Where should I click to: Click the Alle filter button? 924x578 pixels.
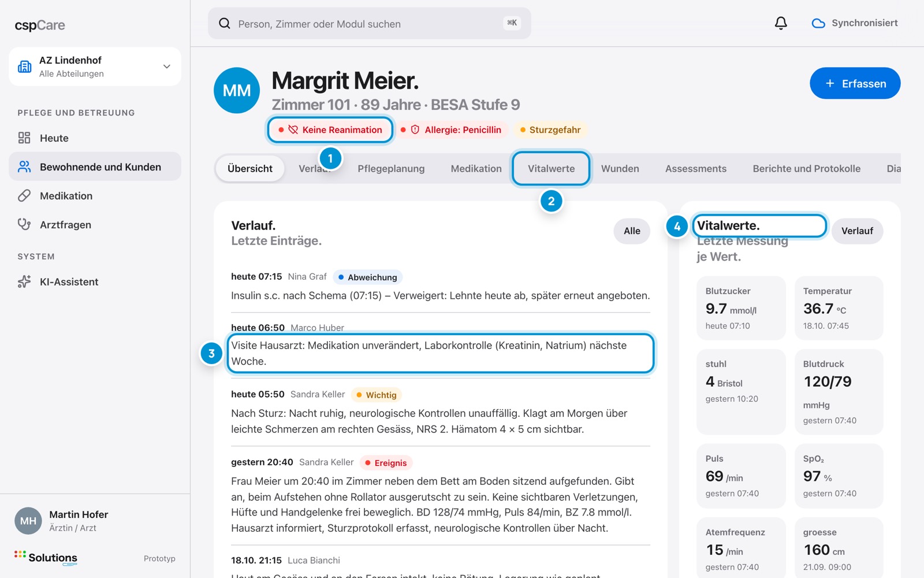(x=632, y=231)
